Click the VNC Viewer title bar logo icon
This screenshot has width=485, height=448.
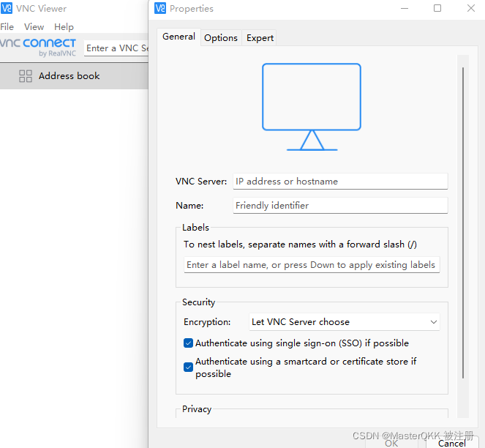7,8
